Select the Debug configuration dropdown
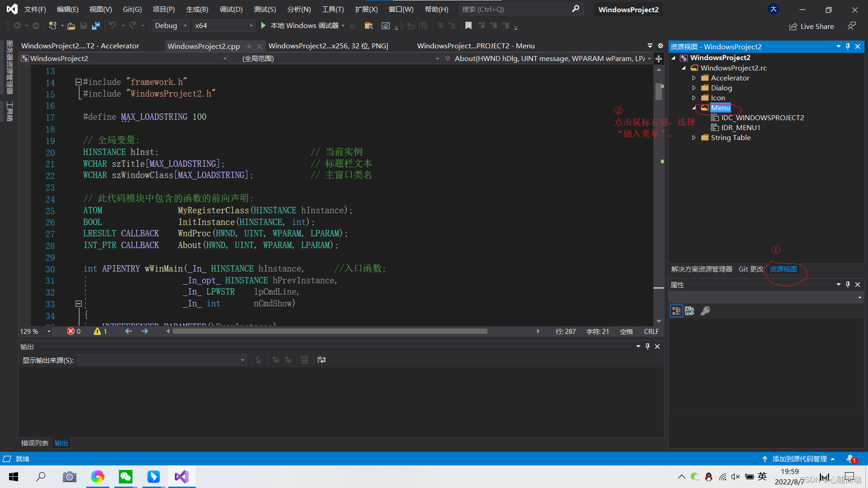Viewport: 868px width, 488px height. (172, 25)
